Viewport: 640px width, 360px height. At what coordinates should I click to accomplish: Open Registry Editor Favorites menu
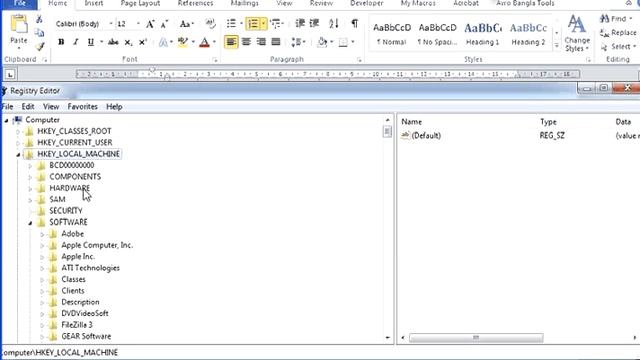point(82,107)
